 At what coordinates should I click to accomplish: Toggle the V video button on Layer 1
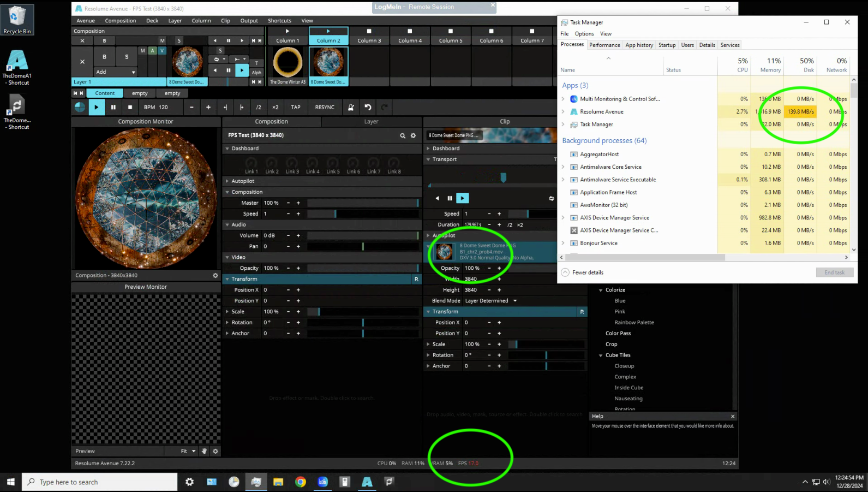(x=161, y=51)
